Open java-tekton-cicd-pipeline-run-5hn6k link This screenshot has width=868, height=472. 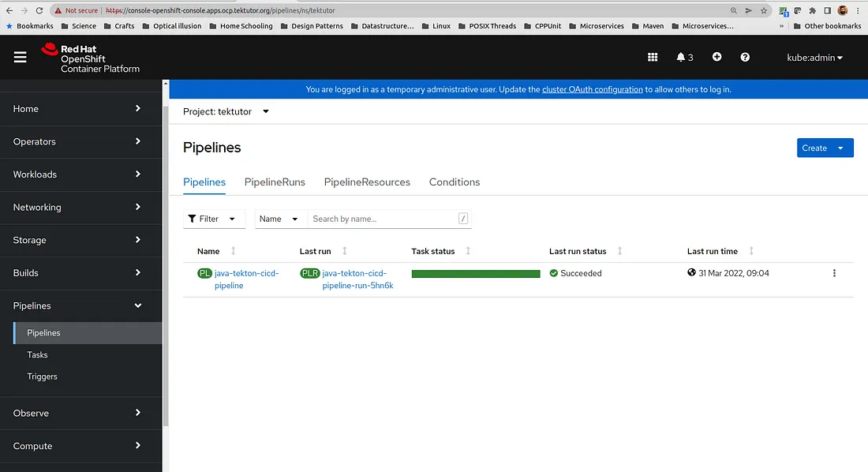tap(357, 279)
